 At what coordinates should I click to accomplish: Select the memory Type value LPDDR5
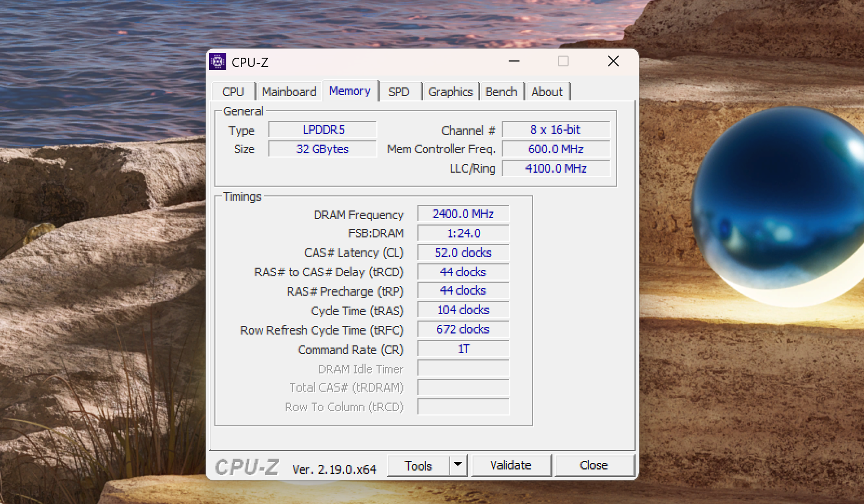click(323, 130)
